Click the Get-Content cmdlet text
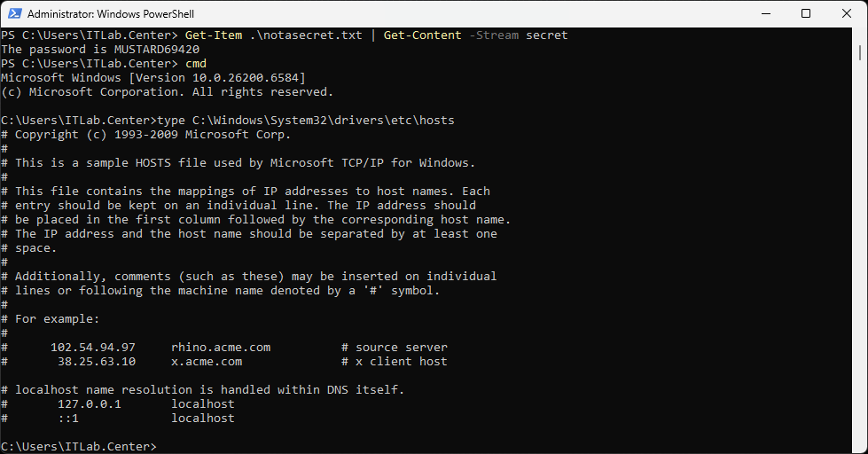Viewport: 868px width, 454px height. (x=422, y=35)
